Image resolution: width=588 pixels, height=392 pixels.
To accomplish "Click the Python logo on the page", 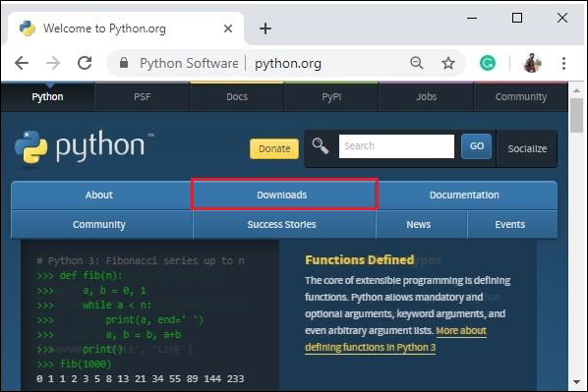I will pos(84,147).
